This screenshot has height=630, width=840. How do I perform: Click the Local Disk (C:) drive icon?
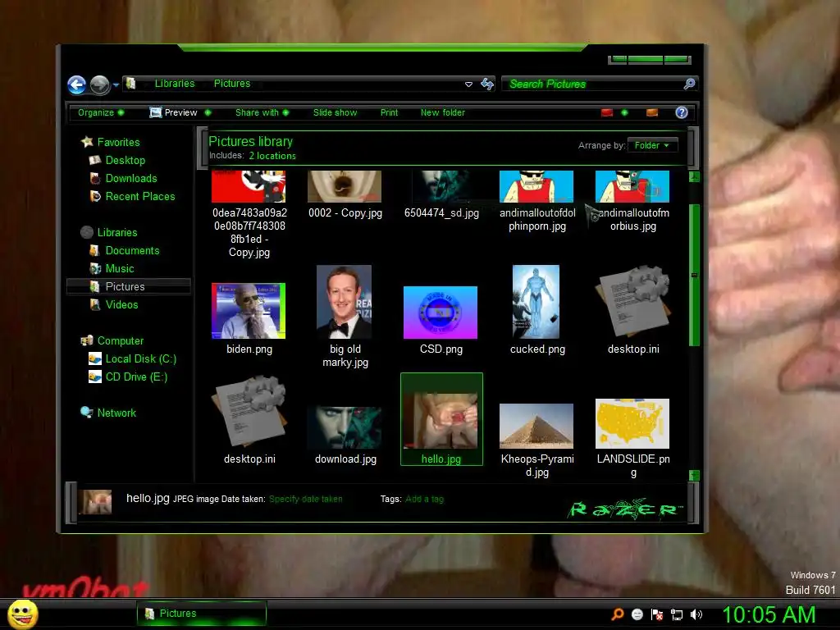[x=95, y=359]
